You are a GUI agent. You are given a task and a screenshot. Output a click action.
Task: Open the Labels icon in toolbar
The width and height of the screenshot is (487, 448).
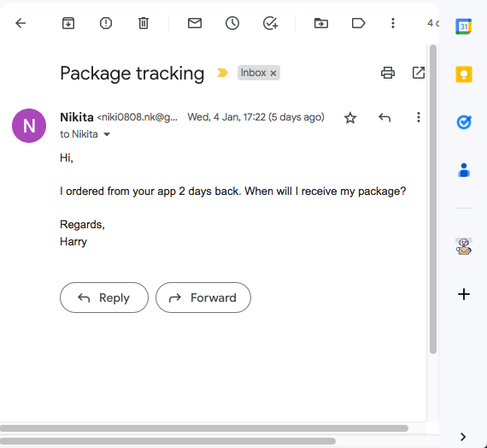[x=359, y=23]
